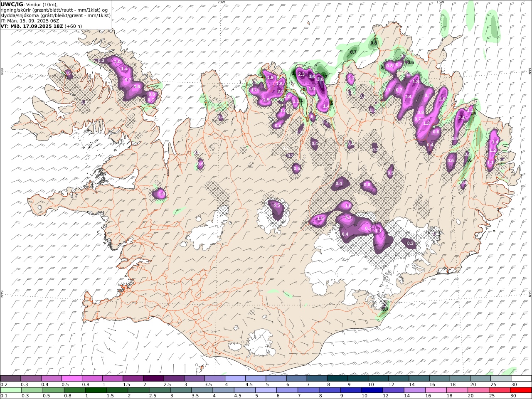Click the '20W' longitude label
The image size is (532, 399).
[221, 2]
